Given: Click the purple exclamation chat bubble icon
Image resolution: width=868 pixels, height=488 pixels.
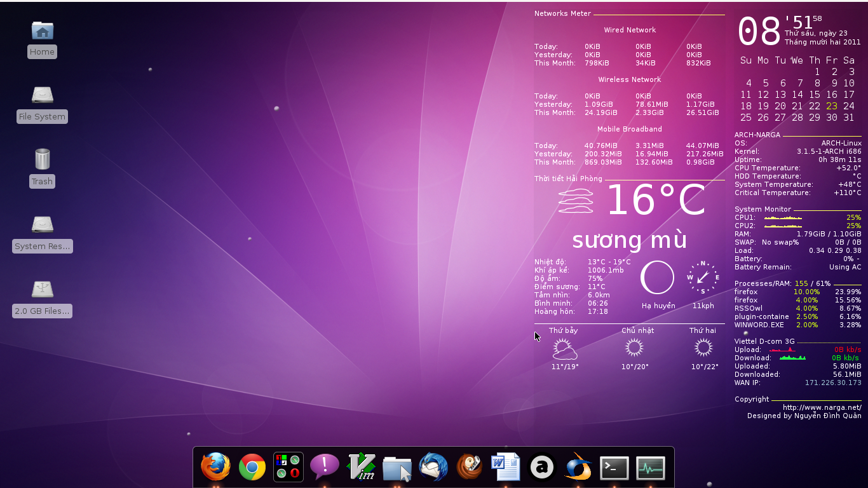Looking at the screenshot, I should click(324, 467).
